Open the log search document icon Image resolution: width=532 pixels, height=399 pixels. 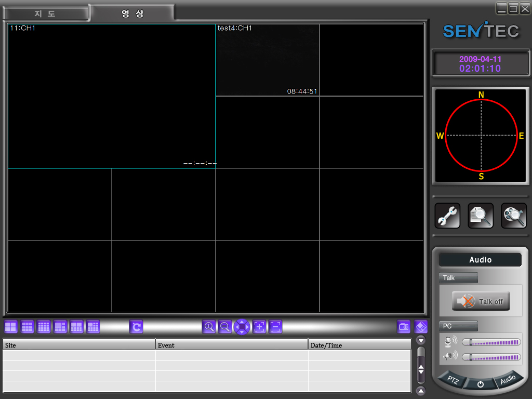[480, 216]
